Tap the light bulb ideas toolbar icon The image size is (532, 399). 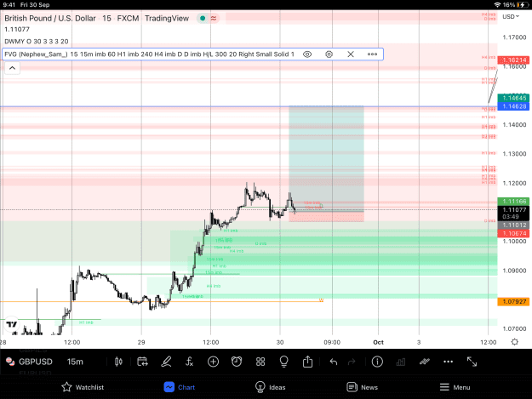tap(283, 362)
